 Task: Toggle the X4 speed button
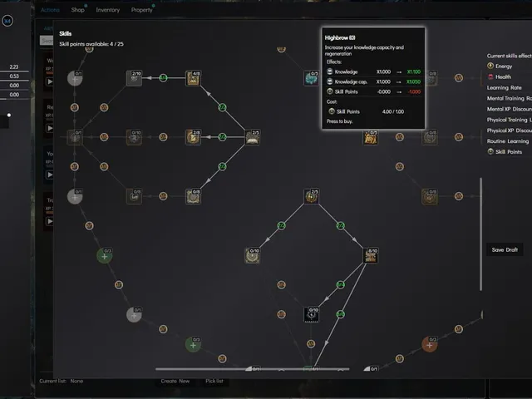[x=7, y=21]
